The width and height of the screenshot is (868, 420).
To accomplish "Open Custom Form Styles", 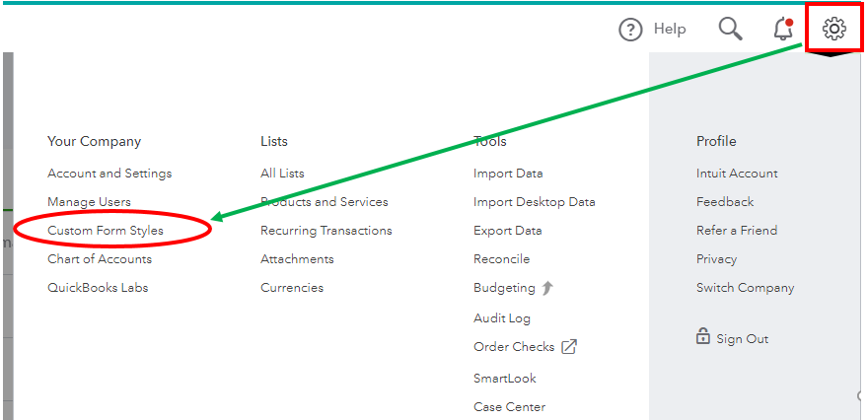I will (106, 230).
